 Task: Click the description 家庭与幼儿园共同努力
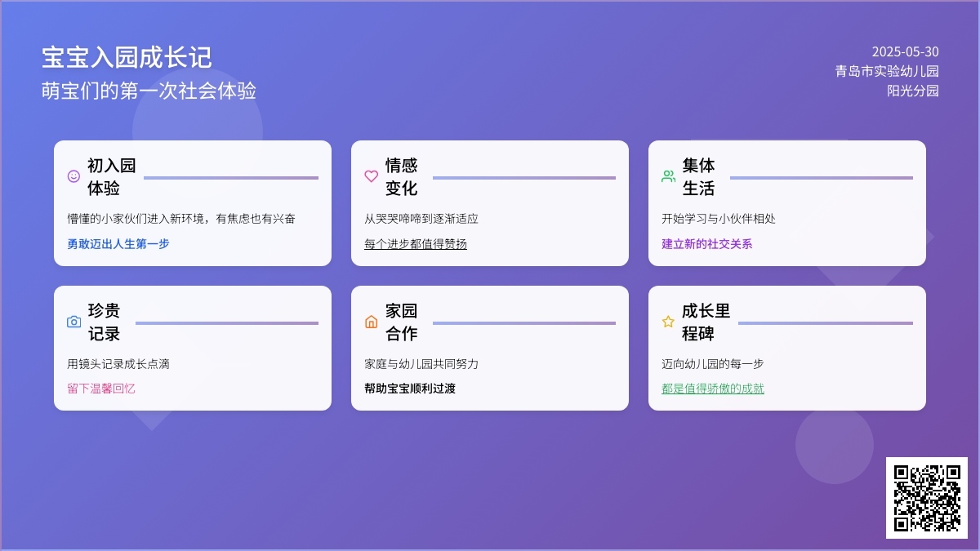coord(421,364)
